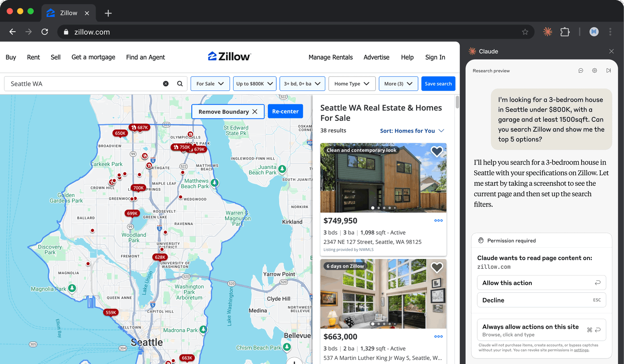Screen dimensions: 624x364
Task: Open Find an Agent menu
Action: point(146,57)
